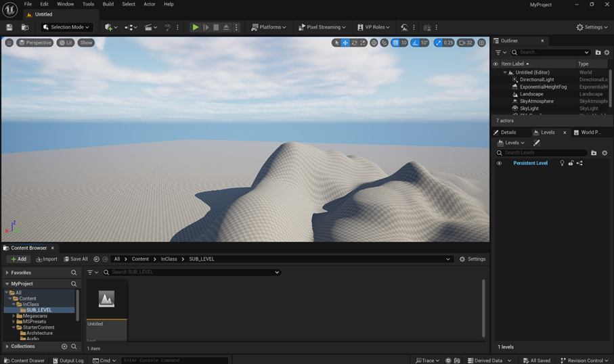Change the grid snap value 10
This screenshot has width=614, height=364.
click(403, 43)
